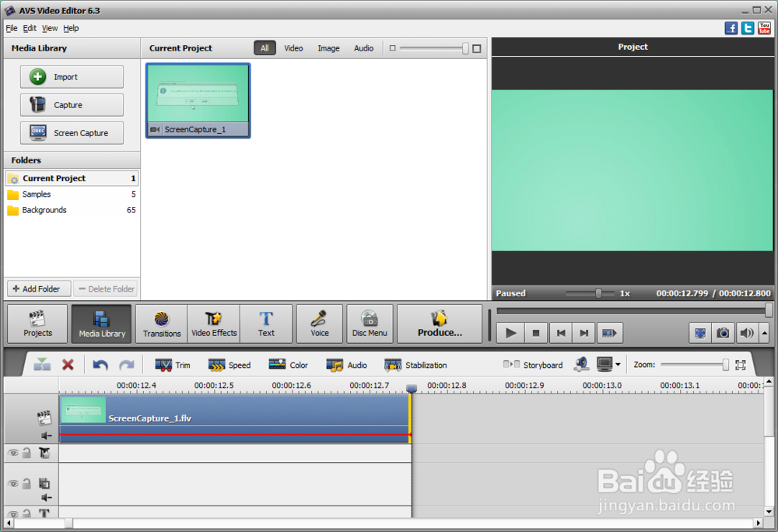Click the large thumbnails icon
Viewport: 778px width, 532px height.
coord(477,48)
